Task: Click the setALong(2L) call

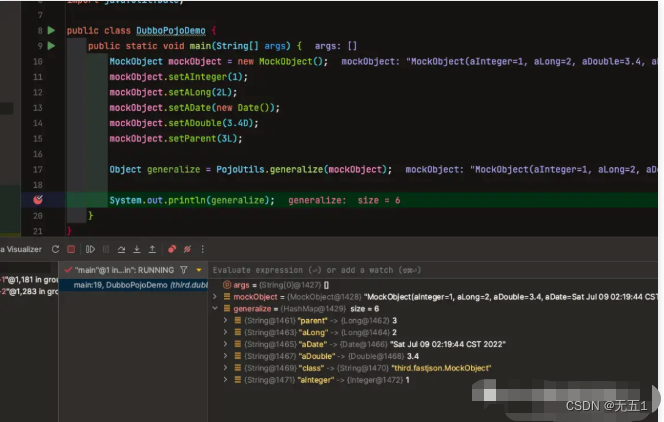Action: 202,92
